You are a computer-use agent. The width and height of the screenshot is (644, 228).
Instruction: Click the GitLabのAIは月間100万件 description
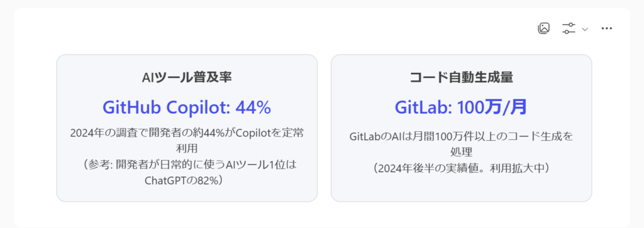click(x=461, y=136)
